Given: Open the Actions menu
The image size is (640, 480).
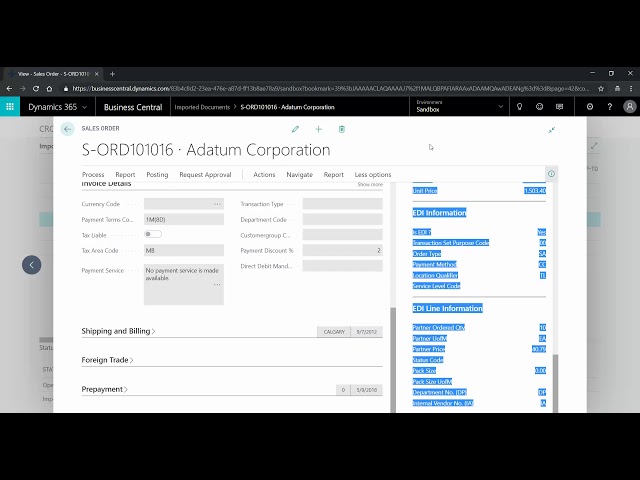Looking at the screenshot, I should (x=264, y=175).
